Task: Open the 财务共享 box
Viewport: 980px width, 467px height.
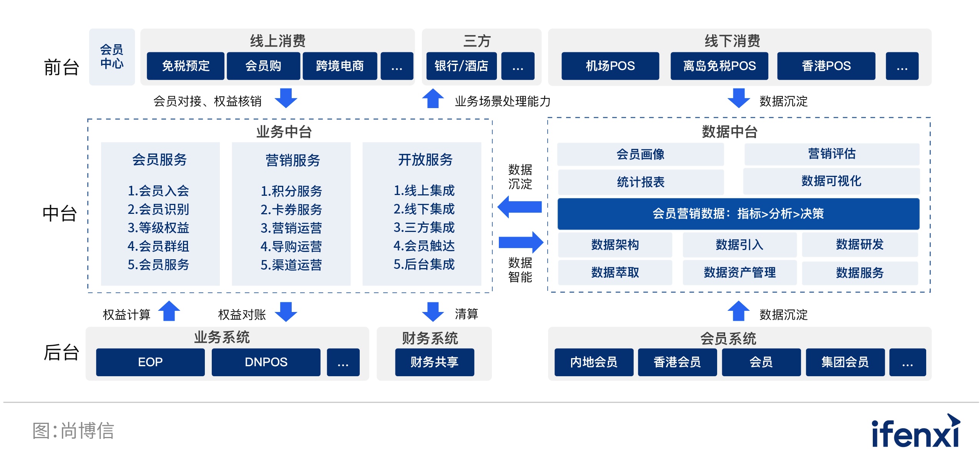Action: [434, 362]
